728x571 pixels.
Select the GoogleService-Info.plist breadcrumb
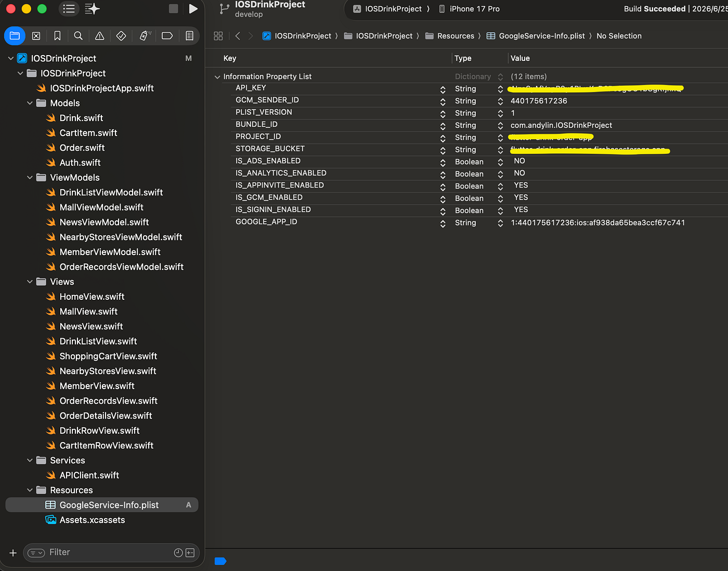click(x=536, y=36)
